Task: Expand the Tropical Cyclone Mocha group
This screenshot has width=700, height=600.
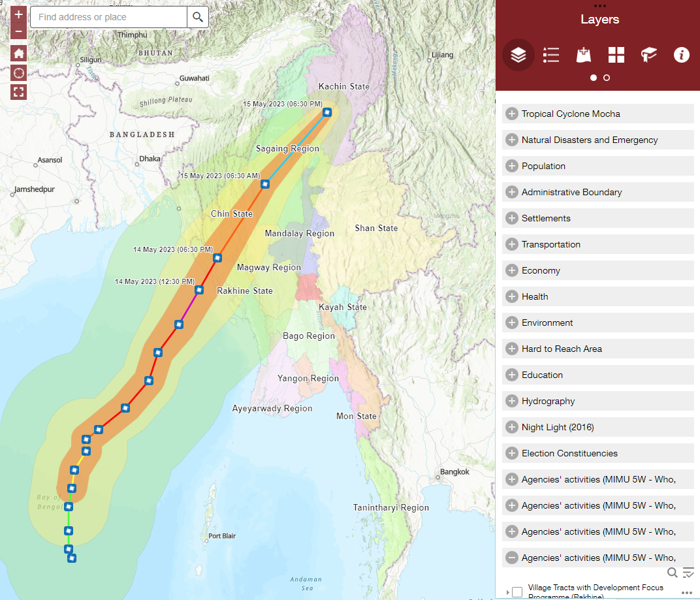Action: click(x=512, y=114)
